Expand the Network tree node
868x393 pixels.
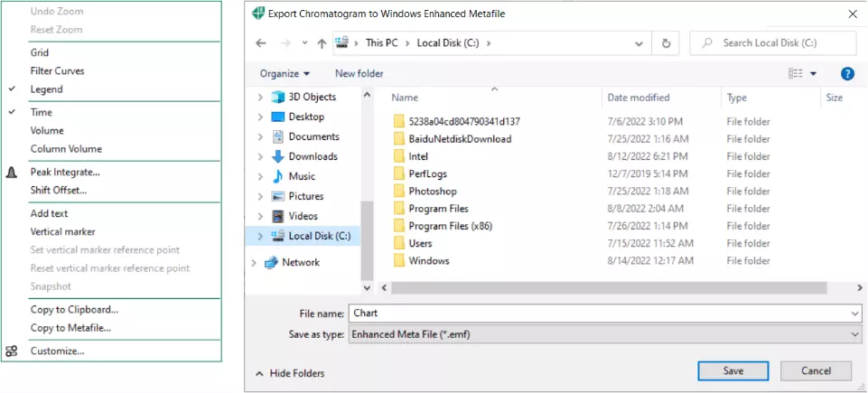[x=254, y=263]
